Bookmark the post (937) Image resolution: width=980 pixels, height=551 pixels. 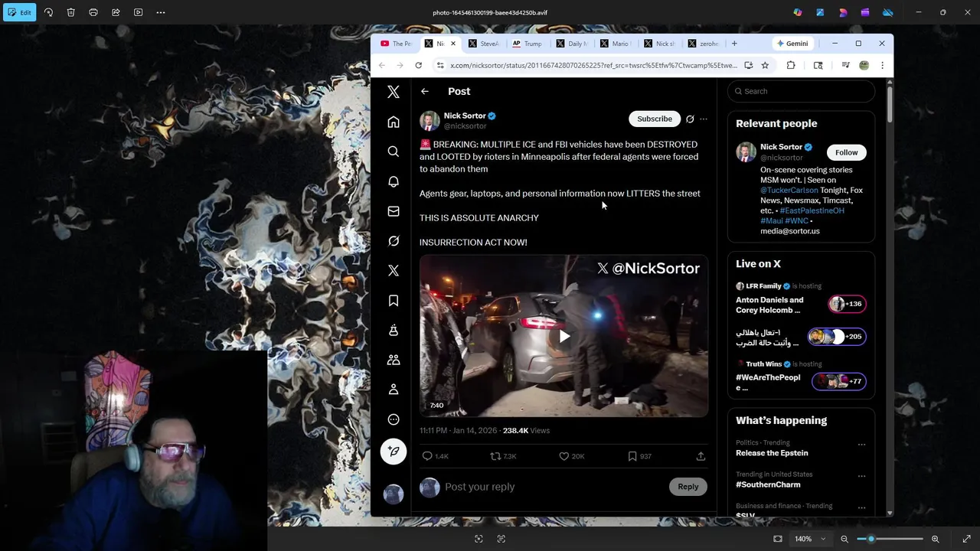(x=639, y=456)
